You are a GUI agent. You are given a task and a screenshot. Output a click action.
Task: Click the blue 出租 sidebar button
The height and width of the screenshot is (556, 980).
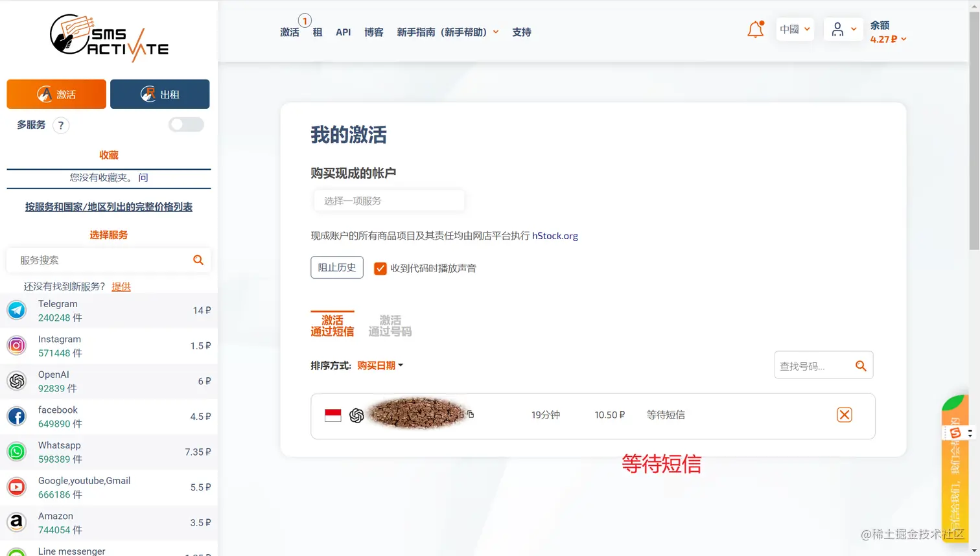point(160,94)
